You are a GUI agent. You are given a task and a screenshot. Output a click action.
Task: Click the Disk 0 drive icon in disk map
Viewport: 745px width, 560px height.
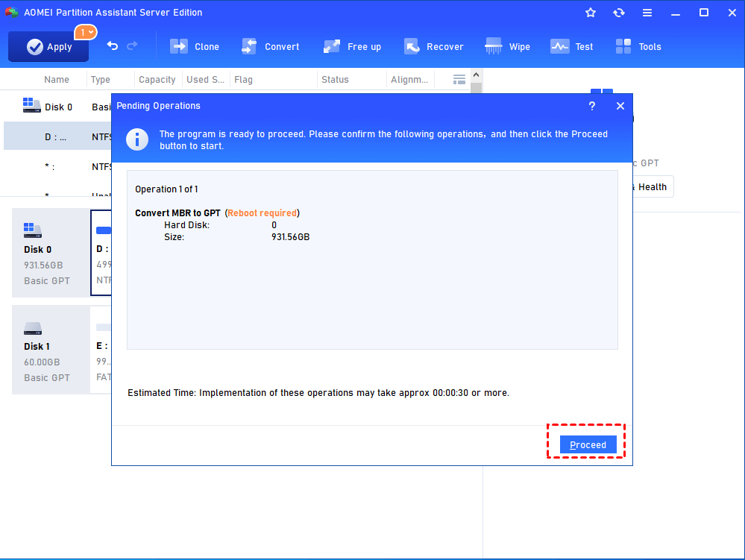pos(33,230)
